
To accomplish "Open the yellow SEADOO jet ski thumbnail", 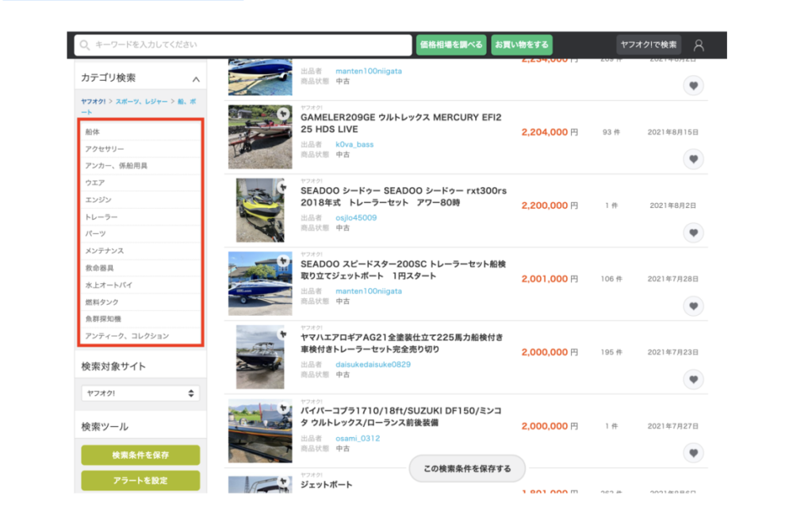I will tap(259, 210).
